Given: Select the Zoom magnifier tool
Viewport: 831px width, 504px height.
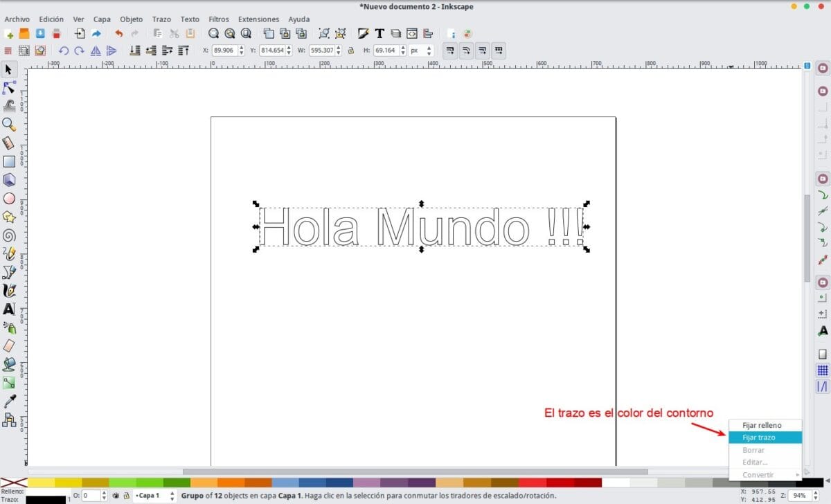Looking at the screenshot, I should pyautogui.click(x=9, y=125).
